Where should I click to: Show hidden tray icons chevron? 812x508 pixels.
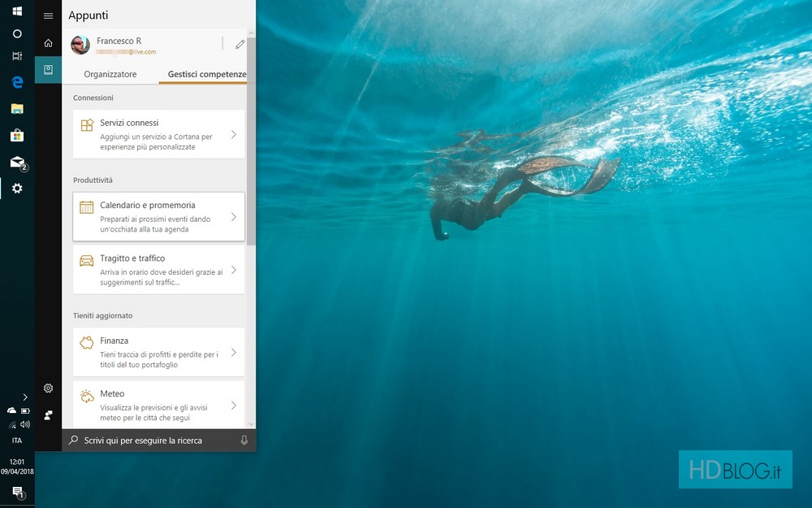[25, 397]
